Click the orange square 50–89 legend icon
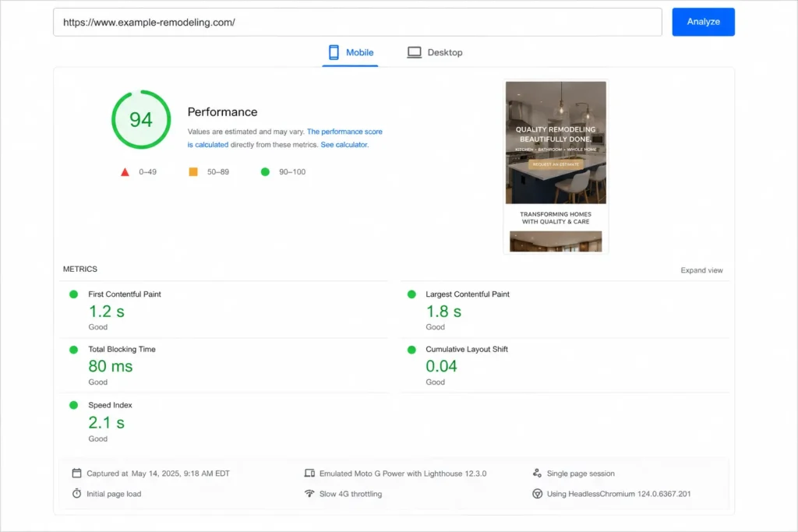This screenshot has height=532, width=798. [193, 172]
